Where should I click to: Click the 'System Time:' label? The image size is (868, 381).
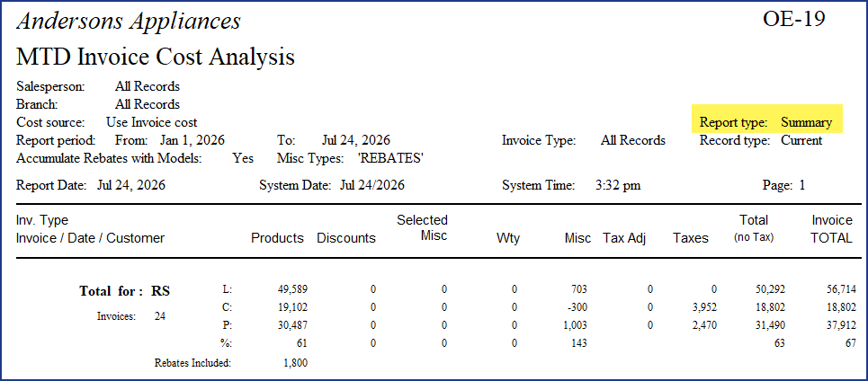[538, 185]
